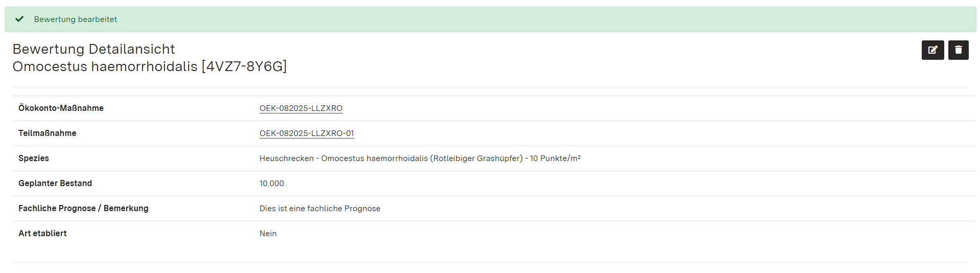Click the 'Art etabliert' row label
The width and height of the screenshot is (980, 273).
tap(42, 234)
